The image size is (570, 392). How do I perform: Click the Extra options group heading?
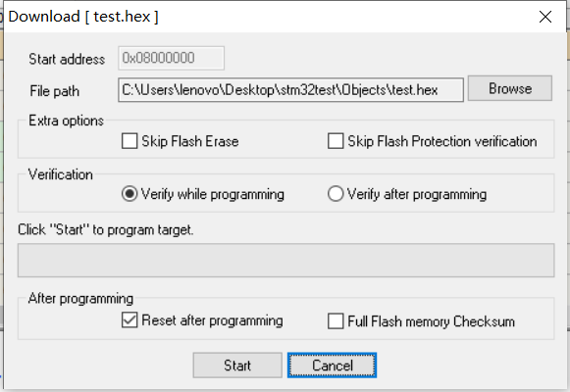coord(66,121)
